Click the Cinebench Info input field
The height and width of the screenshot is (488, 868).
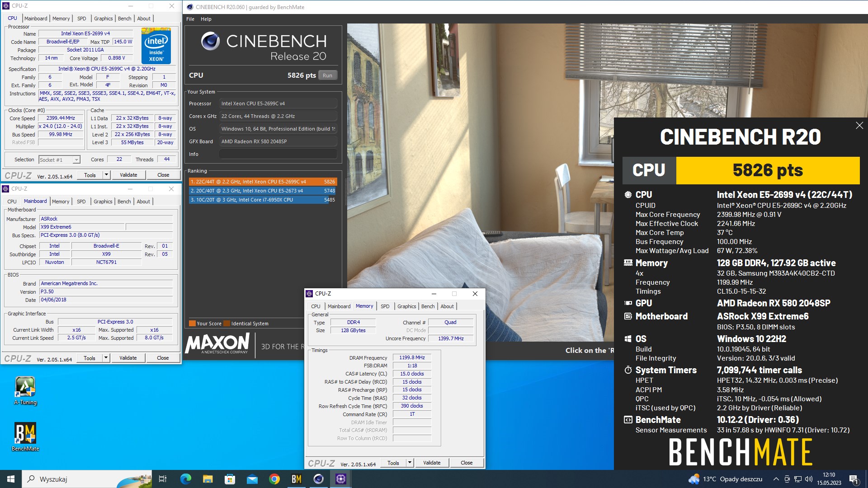click(x=278, y=154)
